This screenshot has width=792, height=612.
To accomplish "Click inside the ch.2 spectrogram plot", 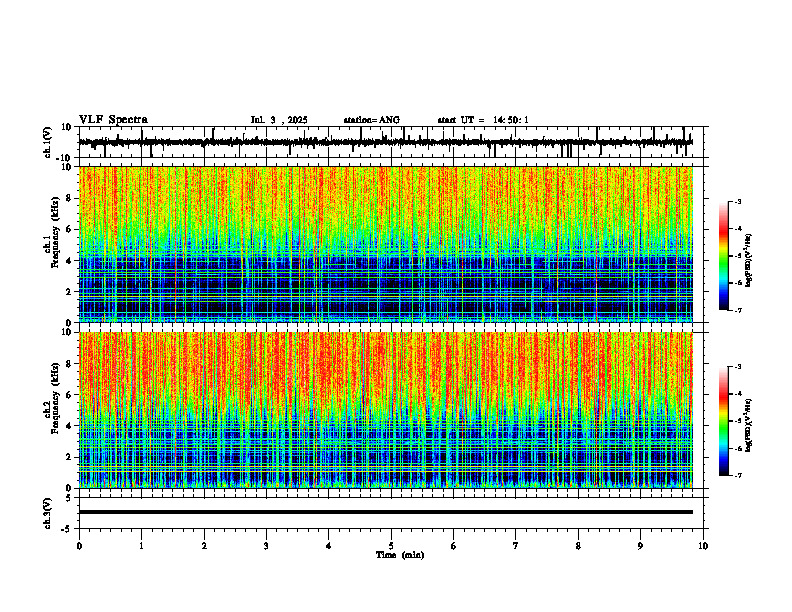I will click(385, 410).
